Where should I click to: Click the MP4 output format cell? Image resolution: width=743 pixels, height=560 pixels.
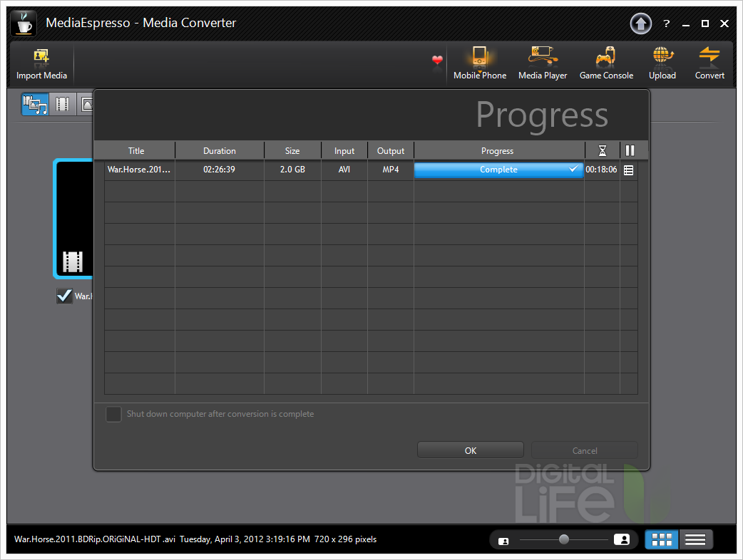point(391,170)
